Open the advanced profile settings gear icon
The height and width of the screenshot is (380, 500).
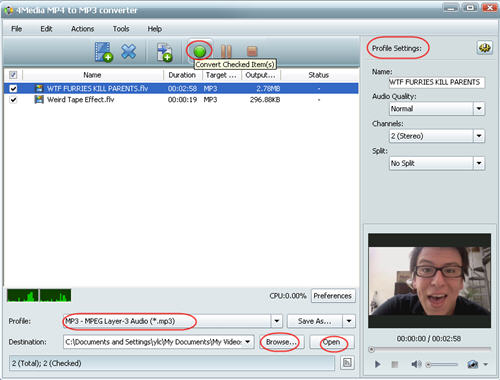[484, 48]
